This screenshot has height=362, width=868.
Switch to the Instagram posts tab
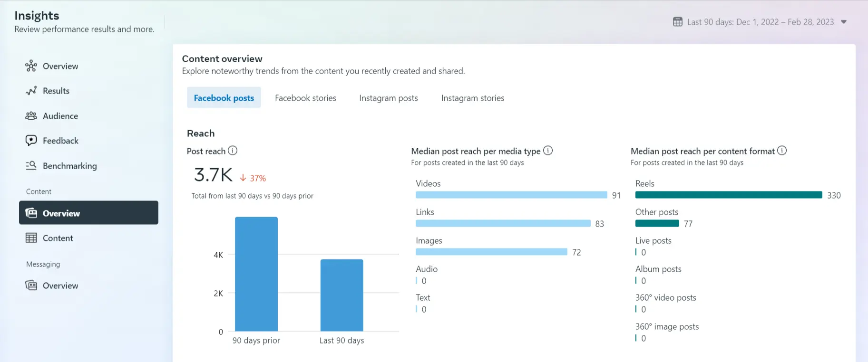pyautogui.click(x=388, y=98)
